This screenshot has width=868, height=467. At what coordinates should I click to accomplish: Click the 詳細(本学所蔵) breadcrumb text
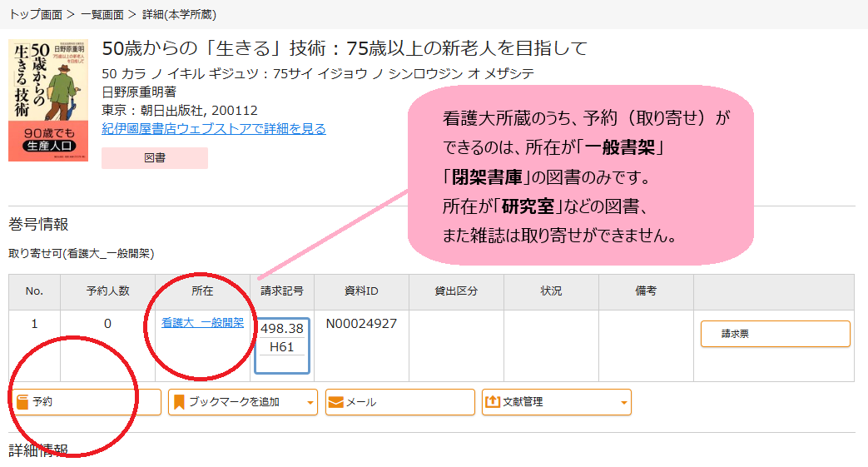(x=180, y=14)
